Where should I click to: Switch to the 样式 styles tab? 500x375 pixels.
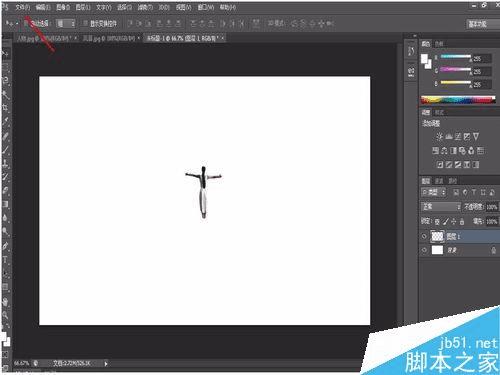[x=439, y=113]
